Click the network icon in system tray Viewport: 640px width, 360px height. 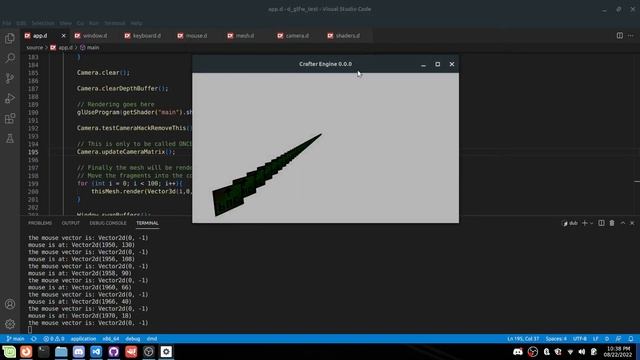pyautogui.click(x=570, y=352)
